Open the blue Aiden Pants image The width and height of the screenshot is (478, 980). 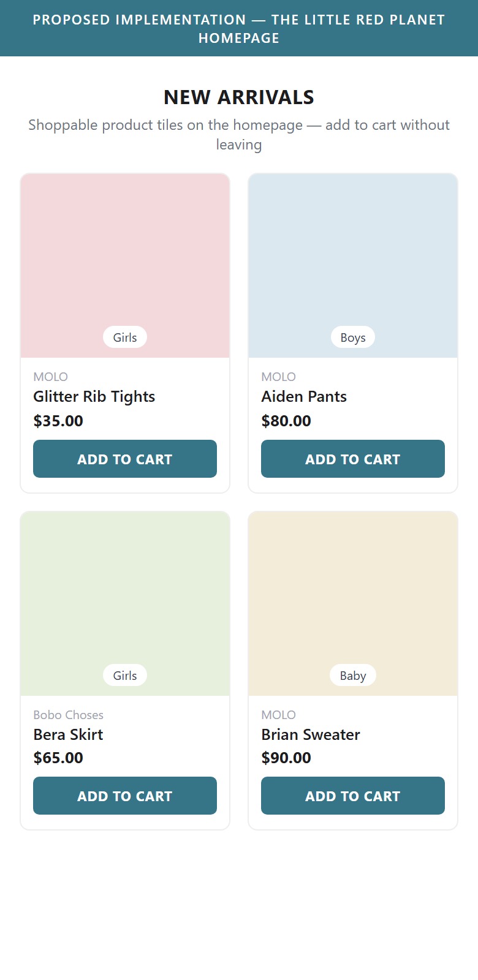[x=353, y=266]
